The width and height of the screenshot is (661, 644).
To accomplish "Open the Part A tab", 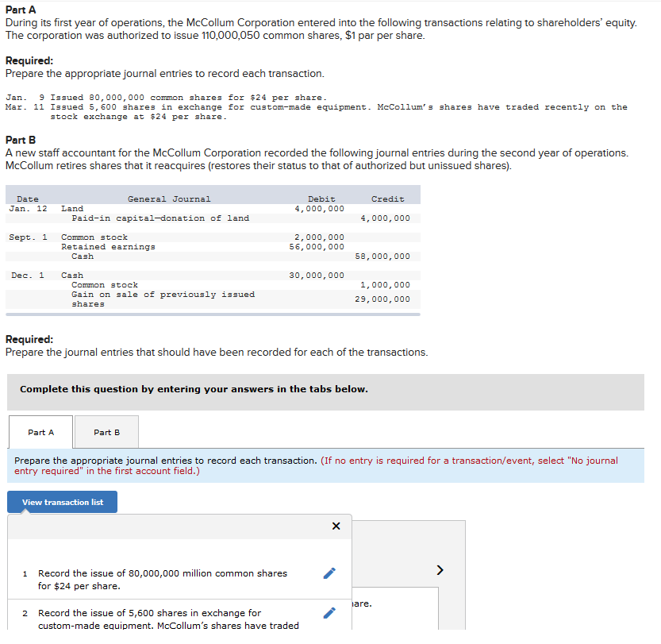I will point(40,432).
